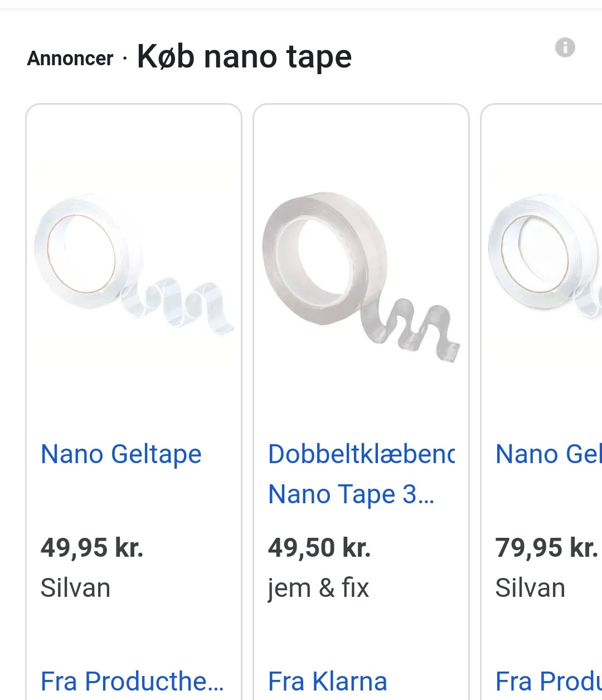The width and height of the screenshot is (602, 700).
Task: Click the 49,95 kr. price
Action: tap(92, 547)
